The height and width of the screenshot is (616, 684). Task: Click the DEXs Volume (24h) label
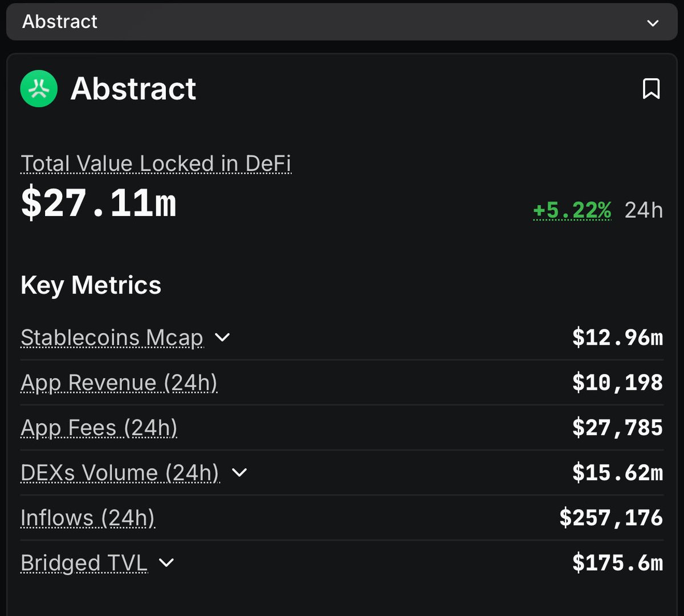pos(120,473)
